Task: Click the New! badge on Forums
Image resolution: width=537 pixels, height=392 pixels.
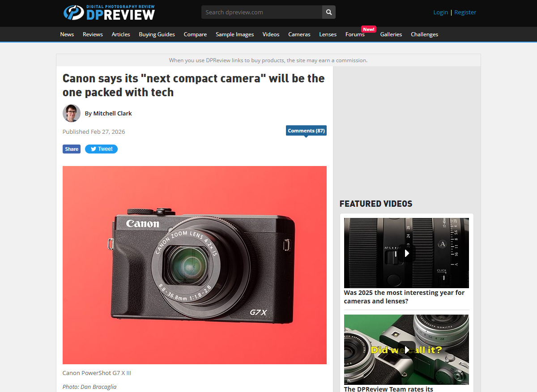Action: 369,29
